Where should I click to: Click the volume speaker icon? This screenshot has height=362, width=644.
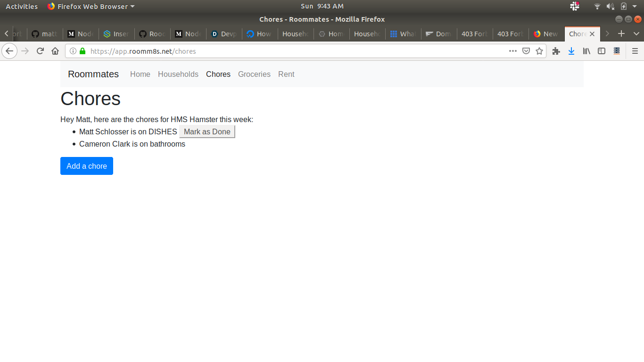[x=610, y=6]
